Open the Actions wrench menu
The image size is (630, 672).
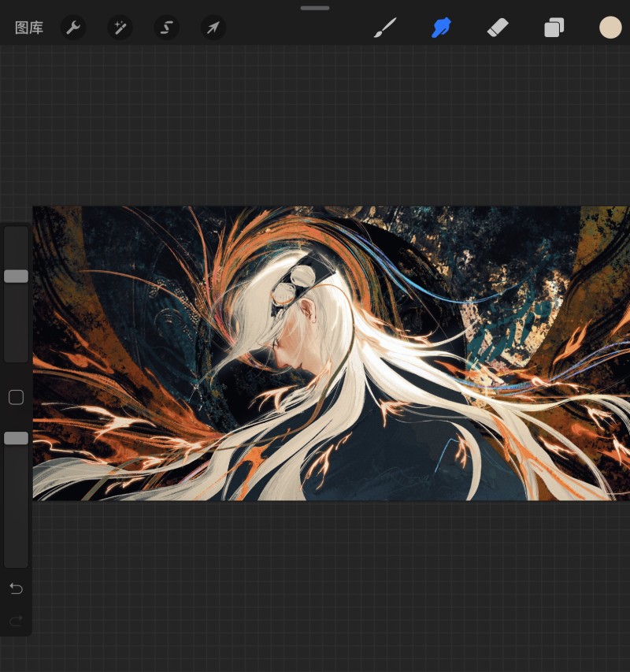(x=73, y=28)
